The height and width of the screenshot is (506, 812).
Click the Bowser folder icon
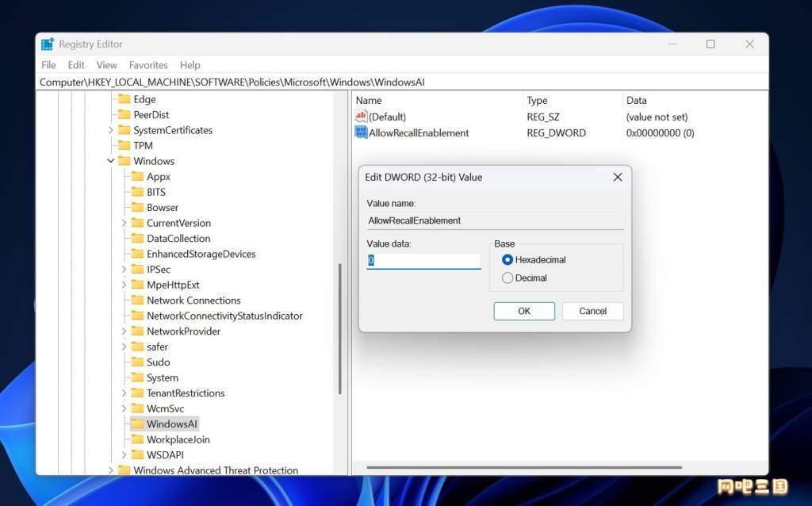point(137,207)
